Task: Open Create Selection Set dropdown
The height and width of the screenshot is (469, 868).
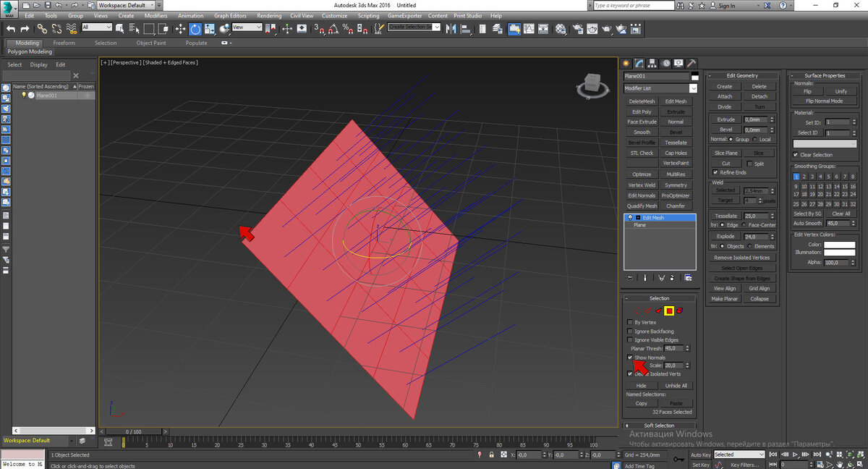Action: pyautogui.click(x=414, y=27)
